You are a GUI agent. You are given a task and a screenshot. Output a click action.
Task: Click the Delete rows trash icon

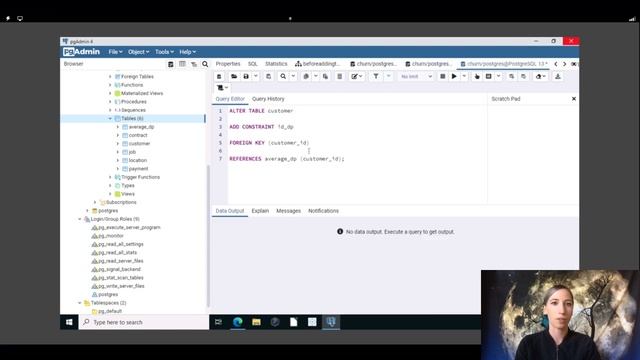pos(339,76)
